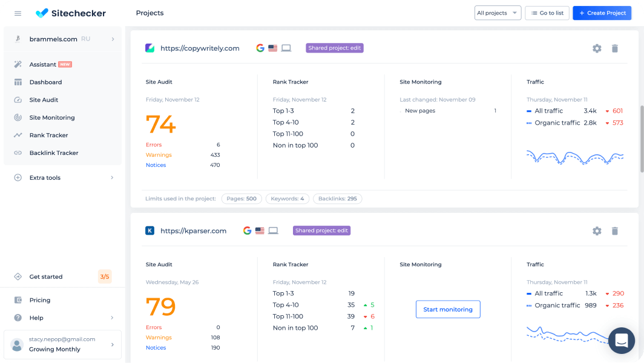Click the Backlinks: 295 limit pill
The width and height of the screenshot is (644, 363).
click(x=338, y=199)
